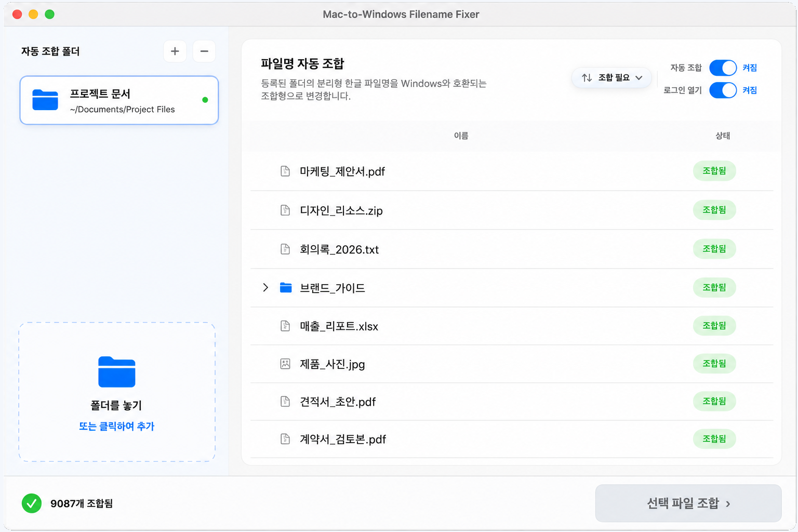The height and width of the screenshot is (532, 798).
Task: Click 켜짐 label beside 로그인 열기 switch
Action: tap(749, 90)
